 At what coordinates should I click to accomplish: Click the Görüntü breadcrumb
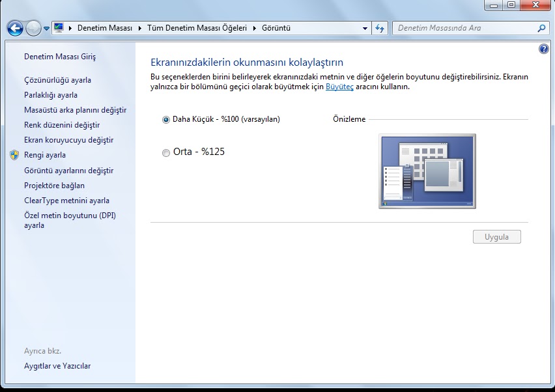(x=276, y=28)
